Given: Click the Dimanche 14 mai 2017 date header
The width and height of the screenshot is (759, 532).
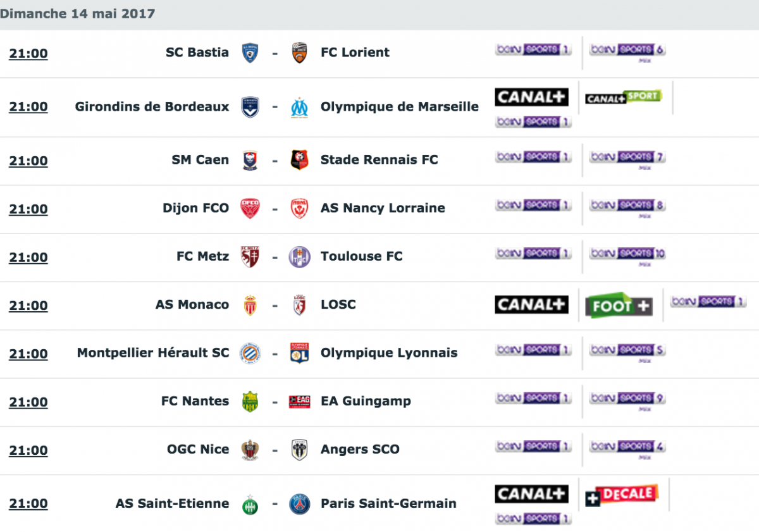Looking at the screenshot, I should click(78, 13).
